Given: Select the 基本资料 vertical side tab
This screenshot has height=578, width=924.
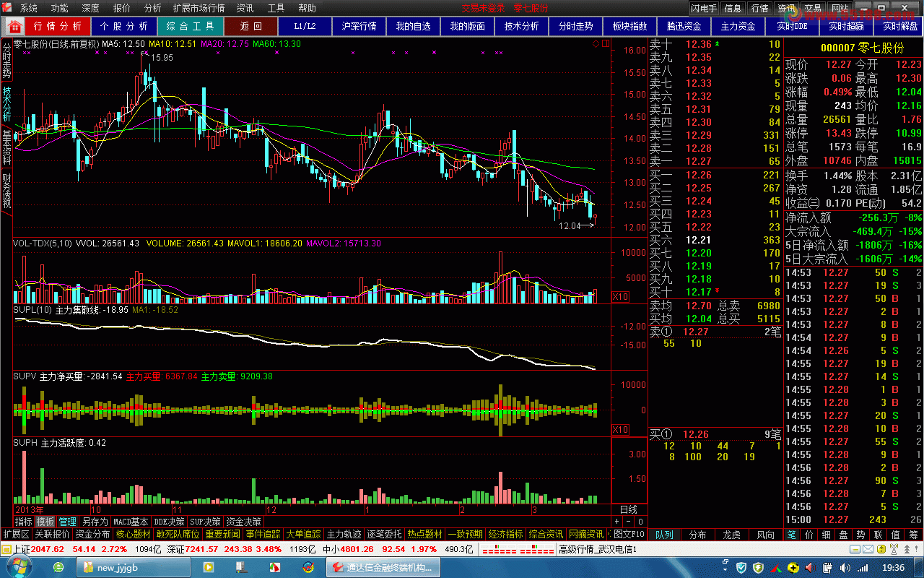Looking at the screenshot, I should point(6,147).
